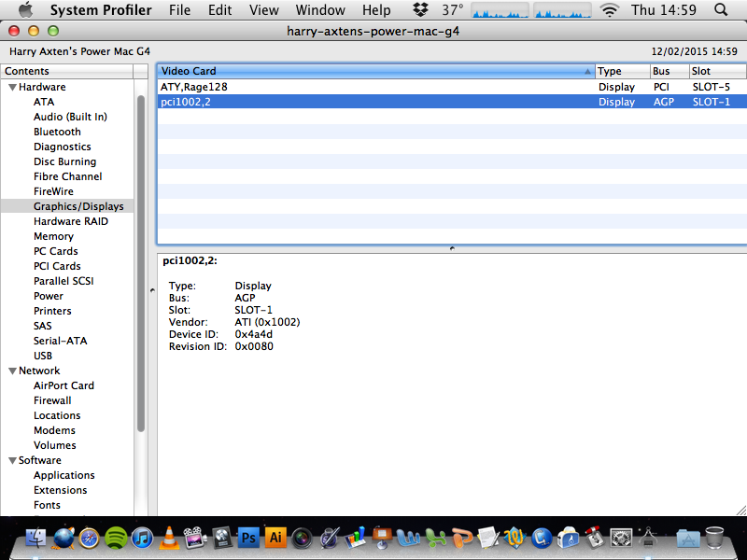Open System Preferences gears icon in dock
The image size is (747, 560).
click(x=621, y=539)
